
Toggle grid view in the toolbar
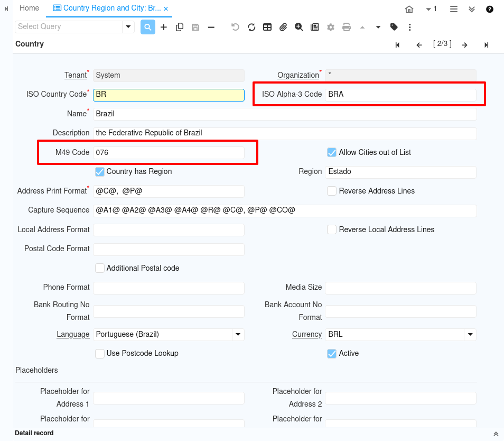click(x=267, y=27)
